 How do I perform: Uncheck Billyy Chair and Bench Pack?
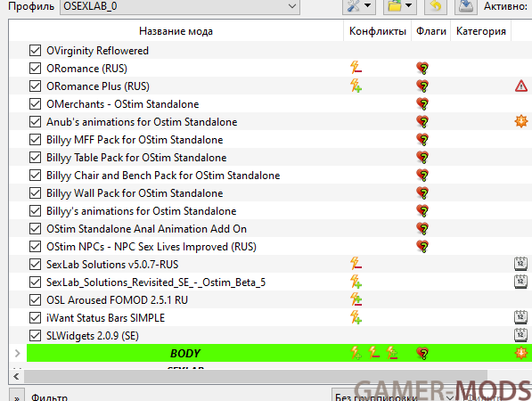36,175
